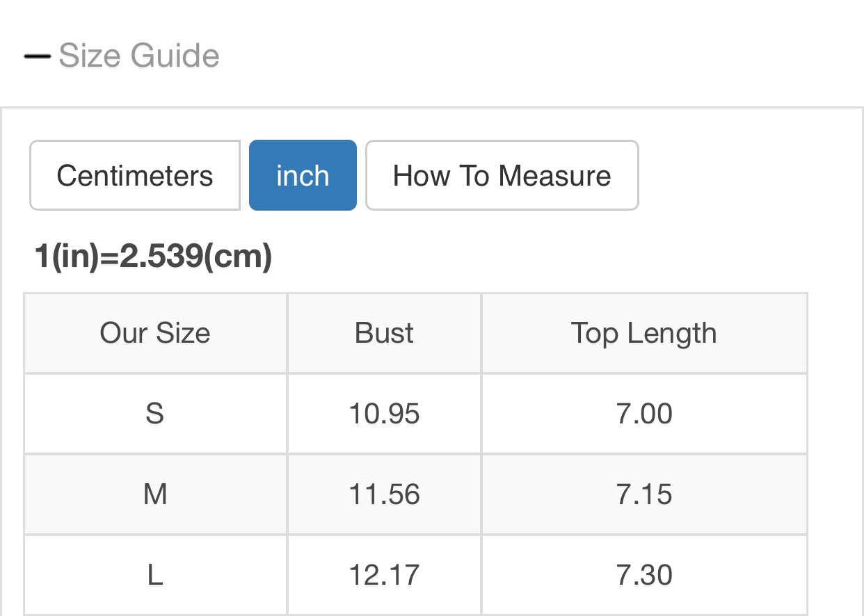This screenshot has height=616, width=864.
Task: Collapse the Size Guide section minus icon
Action: 38,56
